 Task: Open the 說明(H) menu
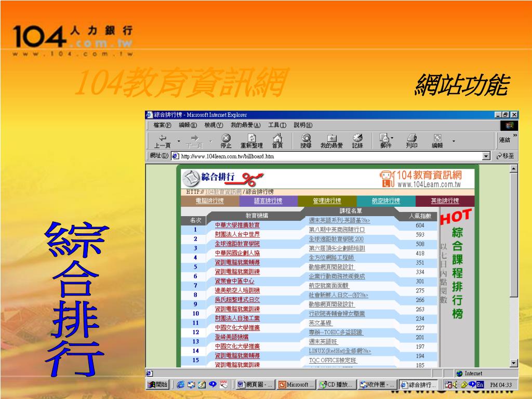[303, 125]
